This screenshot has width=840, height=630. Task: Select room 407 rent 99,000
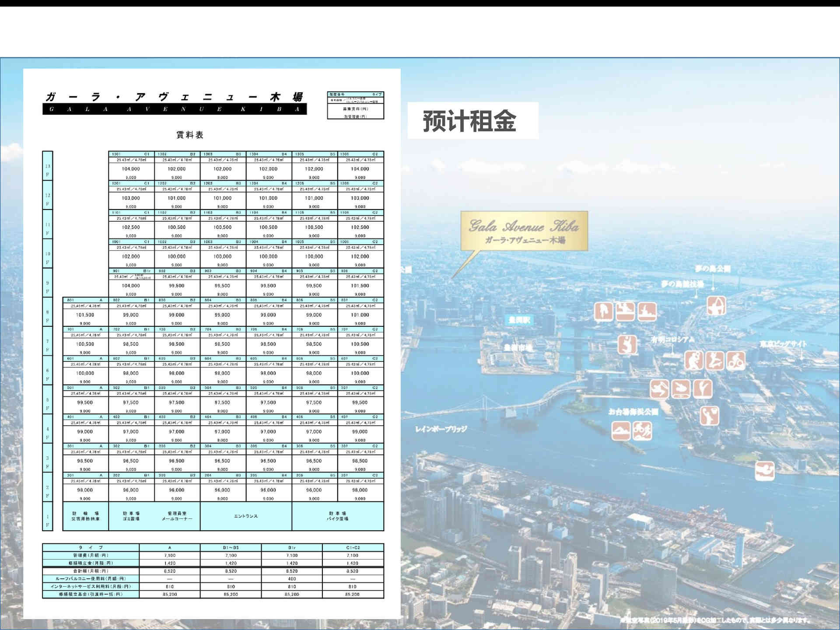pos(360,432)
